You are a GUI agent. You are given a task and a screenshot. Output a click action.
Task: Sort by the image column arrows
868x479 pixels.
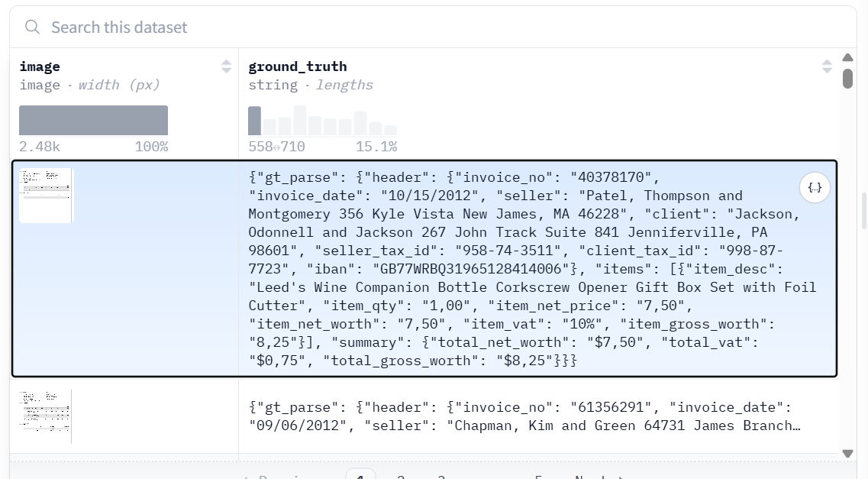point(226,66)
